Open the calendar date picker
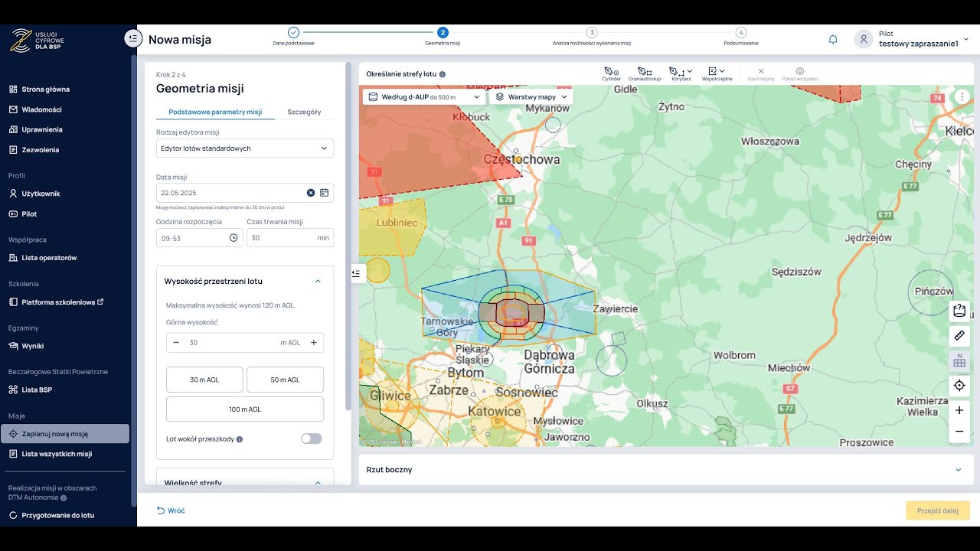The height and width of the screenshot is (551, 980). (324, 193)
